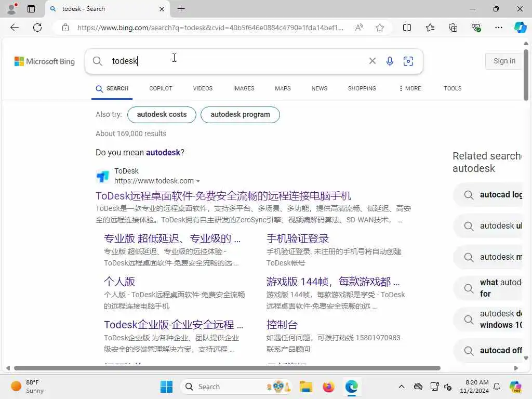Open the clock showing 8:20 AM

[x=474, y=387]
